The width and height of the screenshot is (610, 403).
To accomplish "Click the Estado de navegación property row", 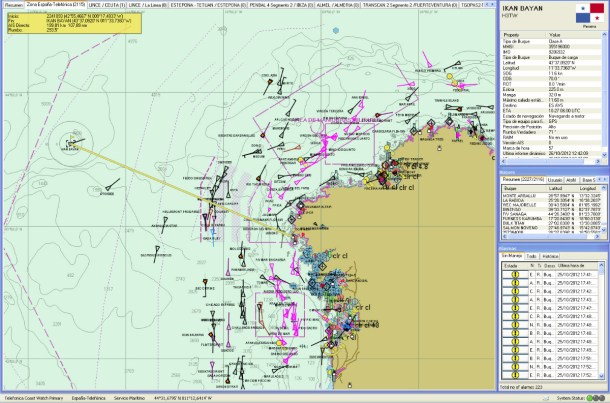I will tap(552, 116).
